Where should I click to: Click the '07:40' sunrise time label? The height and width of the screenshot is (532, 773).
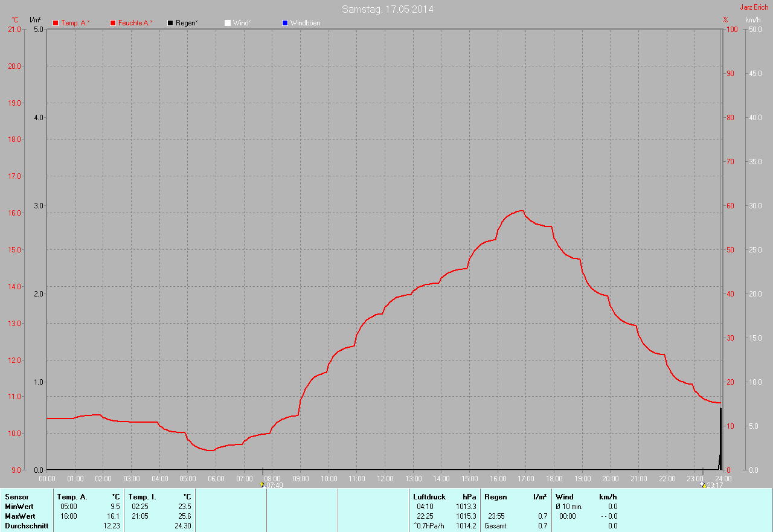274,485
